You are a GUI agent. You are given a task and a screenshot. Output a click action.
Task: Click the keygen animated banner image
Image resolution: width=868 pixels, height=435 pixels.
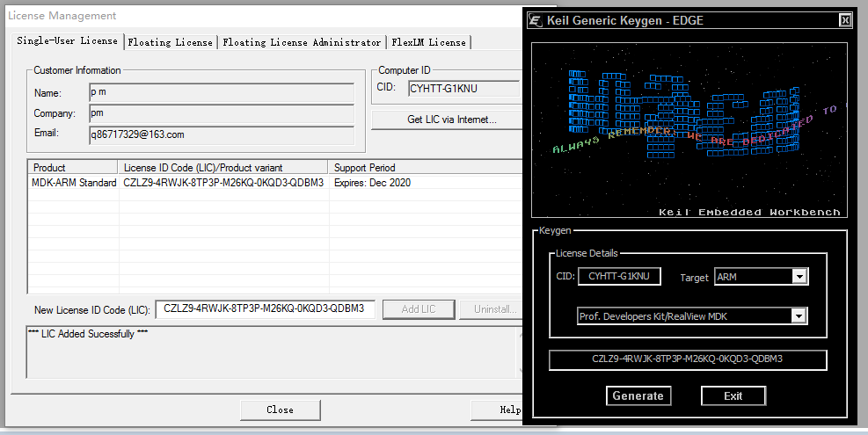coord(689,130)
